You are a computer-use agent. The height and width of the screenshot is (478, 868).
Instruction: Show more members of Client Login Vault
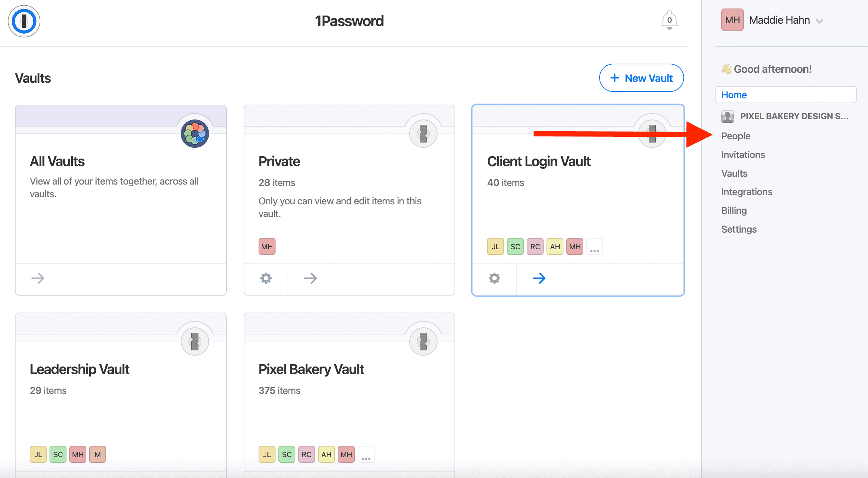pos(595,247)
